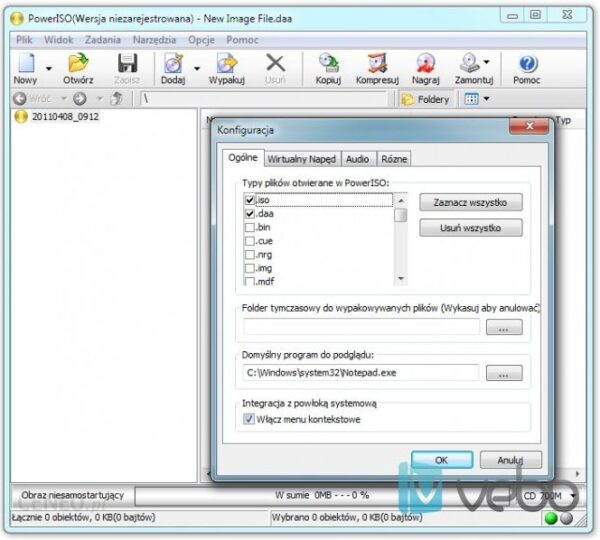
Task: Click the Wypakuj extract icon
Action: click(227, 63)
